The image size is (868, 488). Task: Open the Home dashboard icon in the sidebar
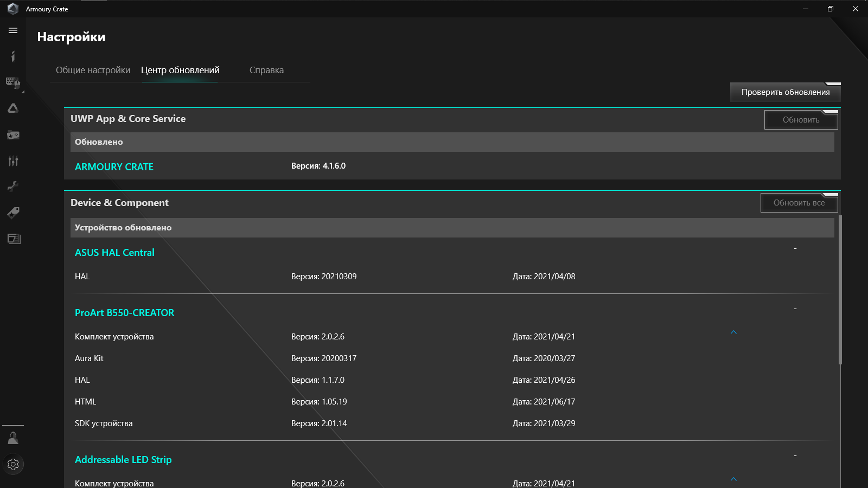13,56
